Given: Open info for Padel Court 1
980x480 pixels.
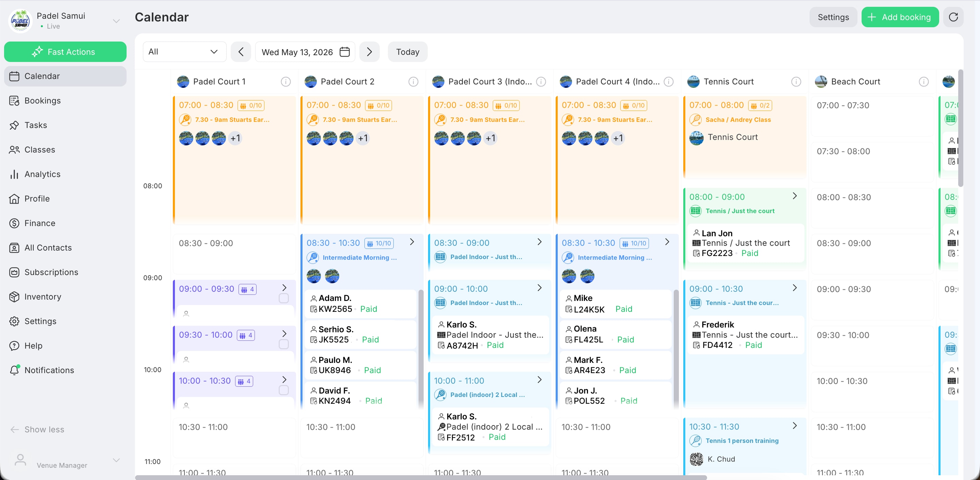Looking at the screenshot, I should point(286,81).
